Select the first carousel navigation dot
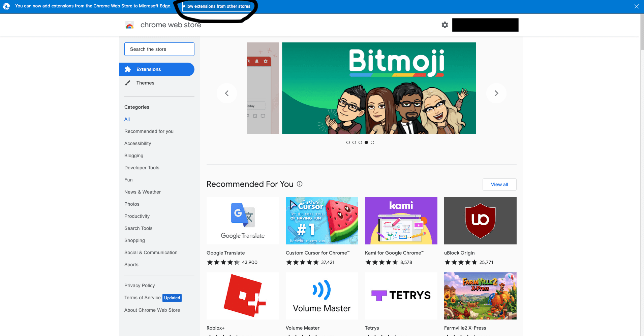The image size is (644, 336). (348, 142)
